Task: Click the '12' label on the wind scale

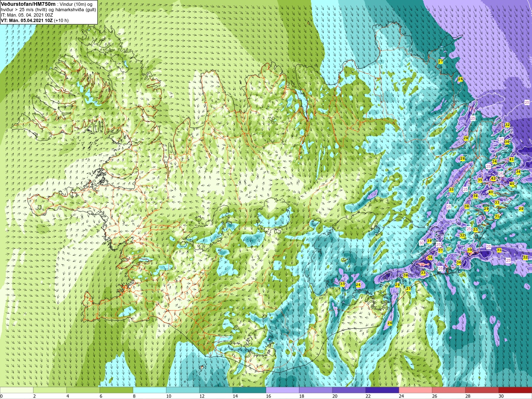Action: pyautogui.click(x=202, y=396)
